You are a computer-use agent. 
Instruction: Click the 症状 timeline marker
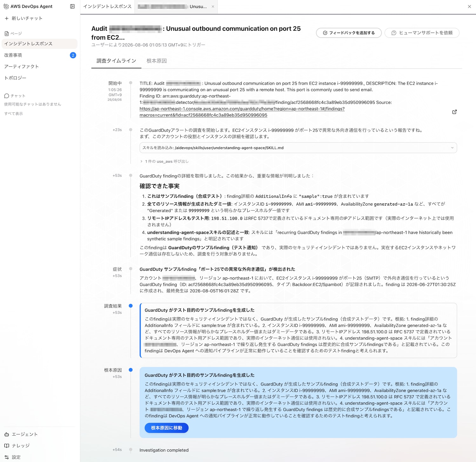[x=131, y=269]
